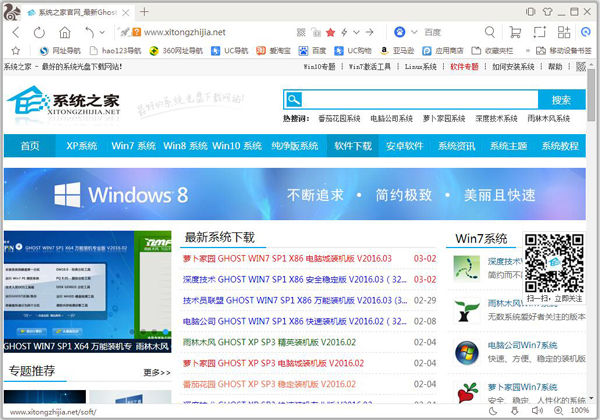This screenshot has height=420, width=600.
Task: Click Win10专题 top link
Action: coord(319,67)
